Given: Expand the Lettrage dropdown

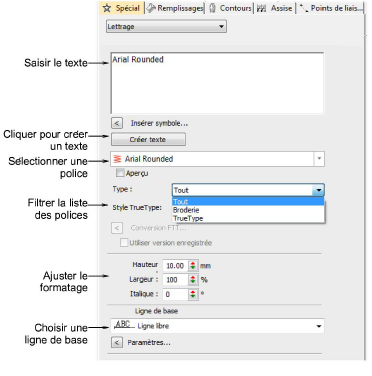Looking at the screenshot, I should pyautogui.click(x=166, y=26).
